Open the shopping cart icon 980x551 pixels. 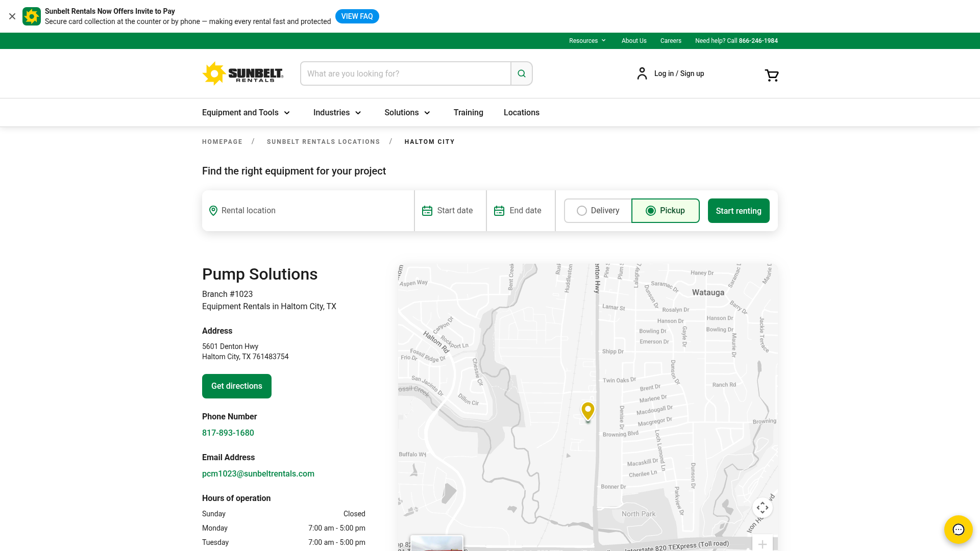(771, 75)
